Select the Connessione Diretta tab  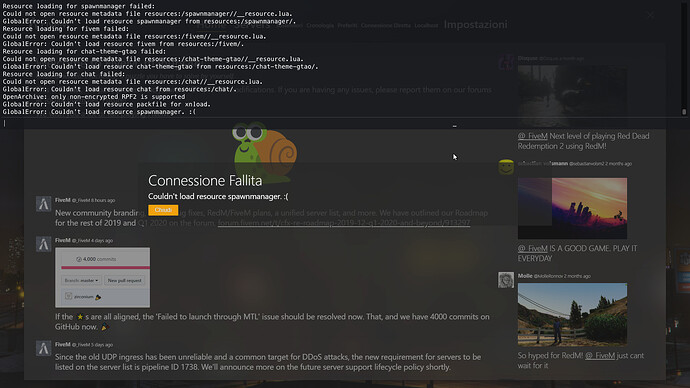point(386,26)
